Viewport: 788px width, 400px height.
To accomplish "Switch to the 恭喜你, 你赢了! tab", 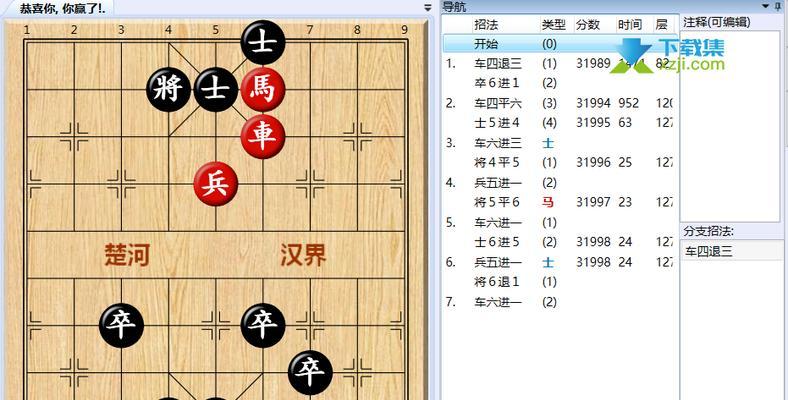I will [x=63, y=9].
